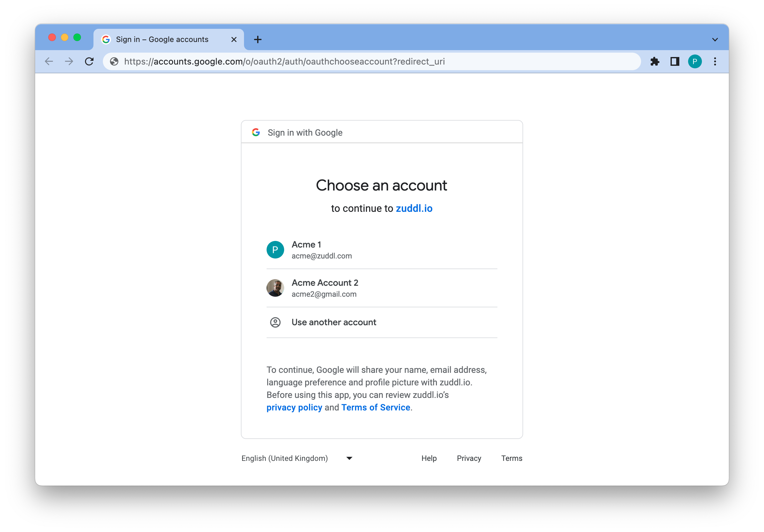Image resolution: width=764 pixels, height=532 pixels.
Task: Open the Extensions puzzle icon
Action: pyautogui.click(x=655, y=61)
